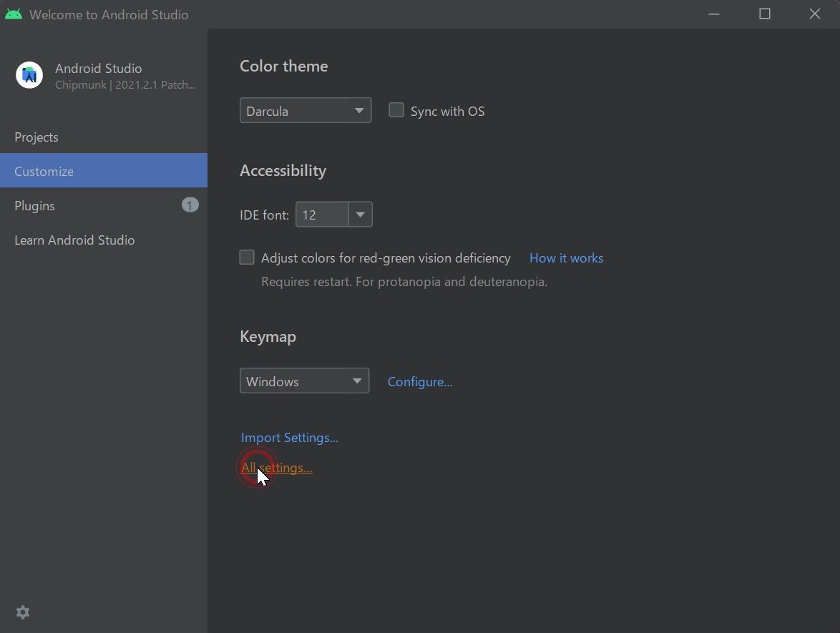Click the IDE font value field
840x633 pixels.
point(322,214)
